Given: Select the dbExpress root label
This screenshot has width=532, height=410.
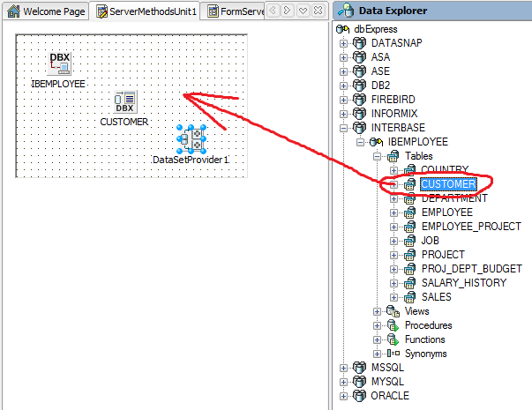Looking at the screenshot, I should (x=376, y=29).
